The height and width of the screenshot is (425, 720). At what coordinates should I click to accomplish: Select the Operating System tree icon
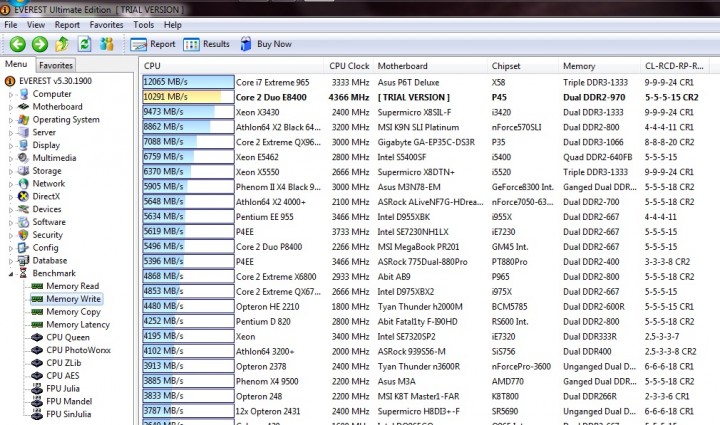23,119
